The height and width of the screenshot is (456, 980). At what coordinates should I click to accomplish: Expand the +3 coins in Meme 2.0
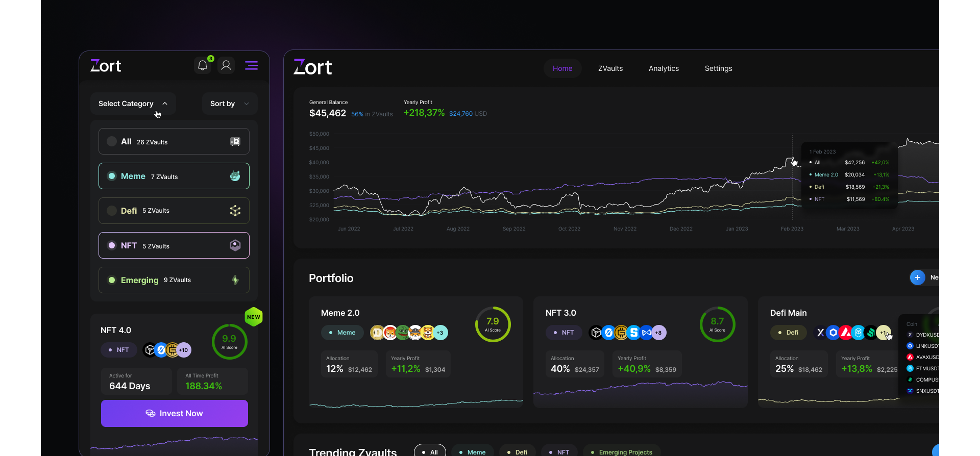[440, 333]
